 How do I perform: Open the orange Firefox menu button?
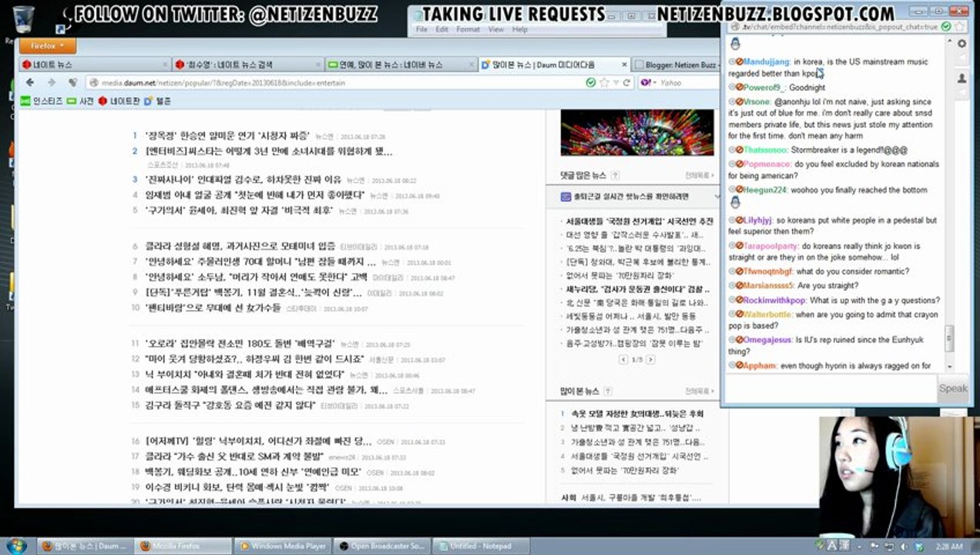pyautogui.click(x=47, y=46)
